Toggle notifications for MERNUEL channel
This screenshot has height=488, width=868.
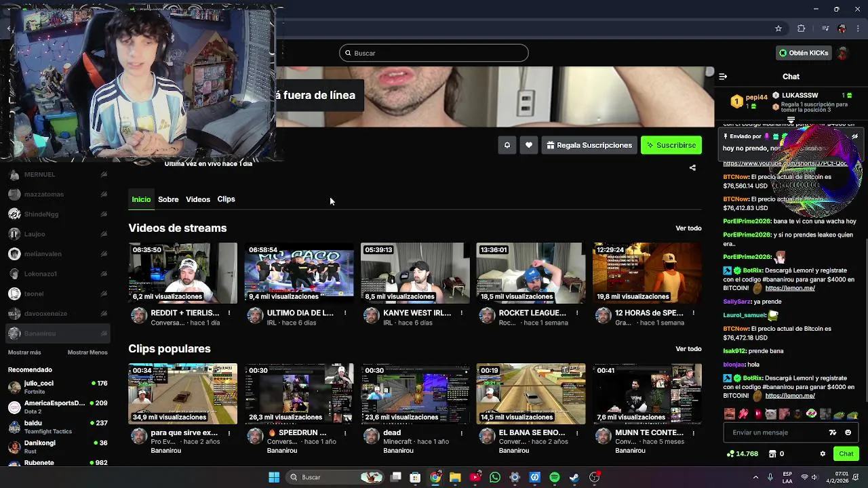coord(104,174)
